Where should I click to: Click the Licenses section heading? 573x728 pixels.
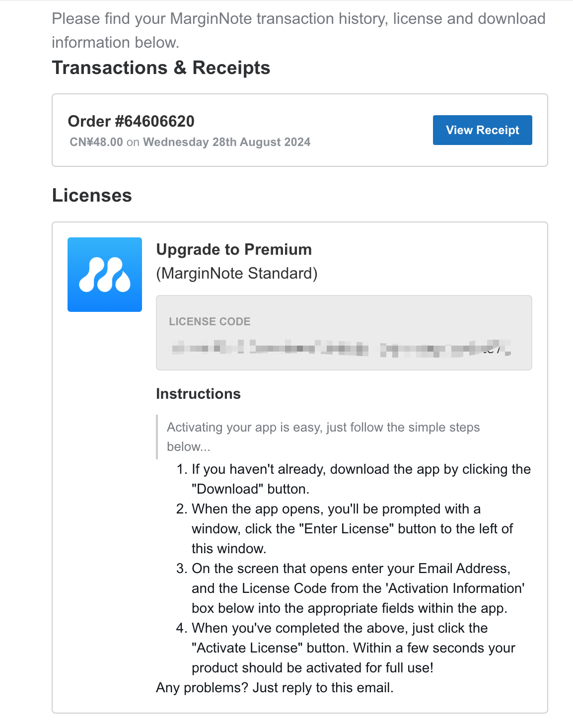point(92,195)
